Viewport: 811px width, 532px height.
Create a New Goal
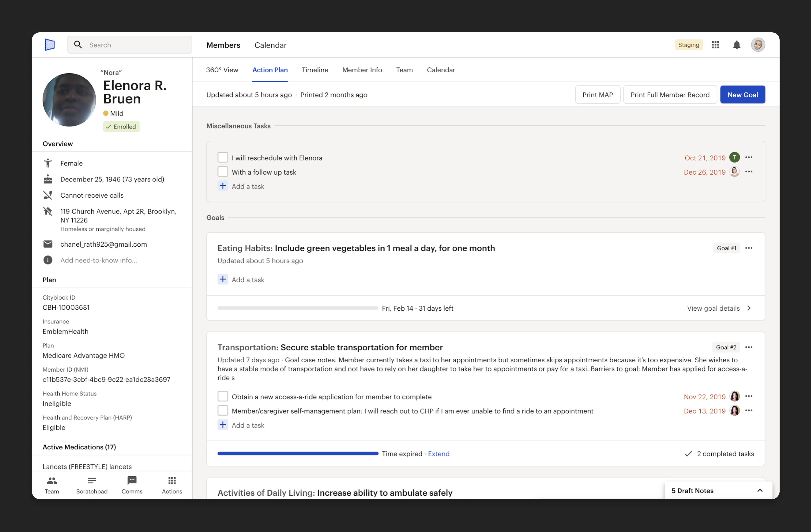coord(743,95)
